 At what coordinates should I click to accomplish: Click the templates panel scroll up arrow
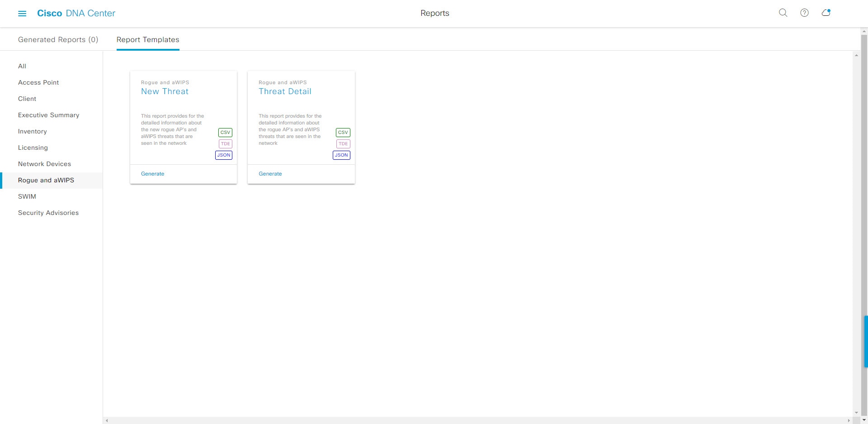[x=856, y=55]
